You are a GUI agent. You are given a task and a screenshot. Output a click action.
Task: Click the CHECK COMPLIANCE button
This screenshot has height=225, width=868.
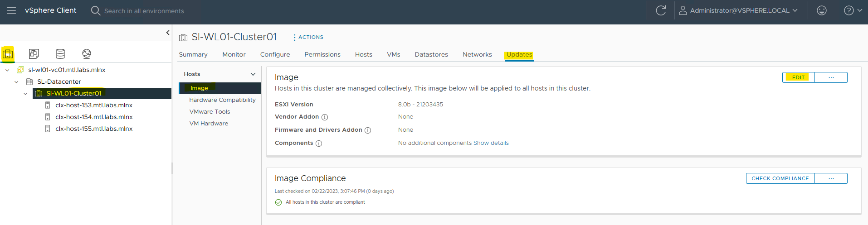pyautogui.click(x=780, y=178)
